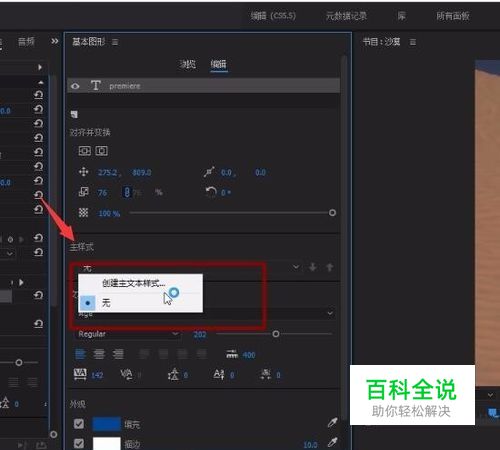This screenshot has height=450, width=500.
Task: Click the anchor point icon
Action: 209,172
